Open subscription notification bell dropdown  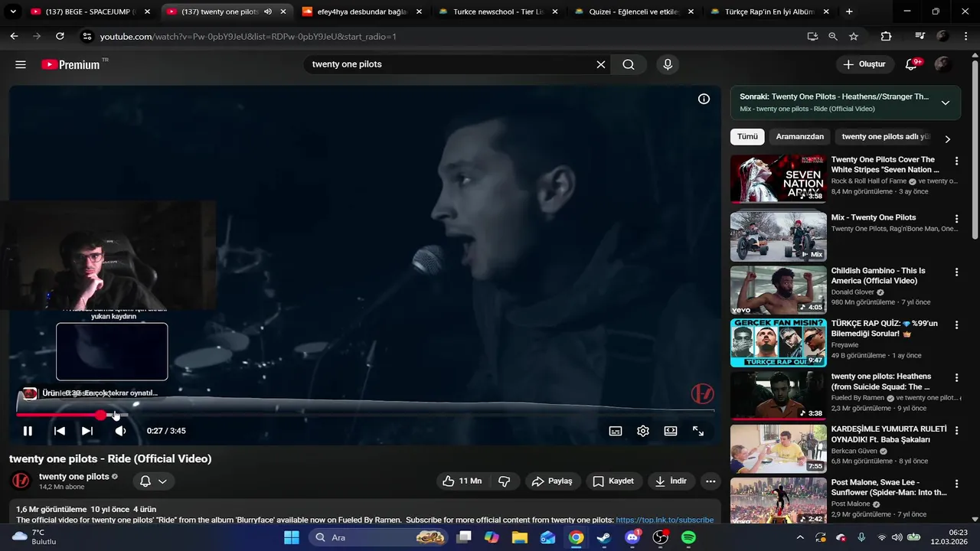pos(154,481)
